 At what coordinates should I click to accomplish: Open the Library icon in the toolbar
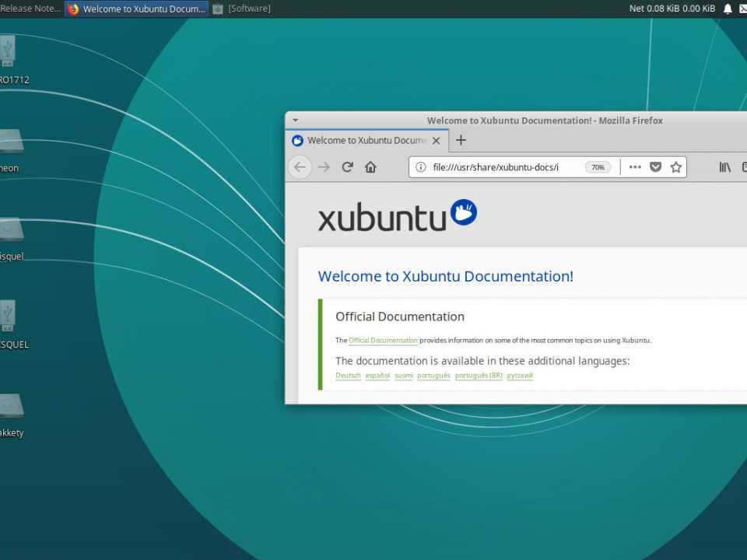pyautogui.click(x=724, y=167)
